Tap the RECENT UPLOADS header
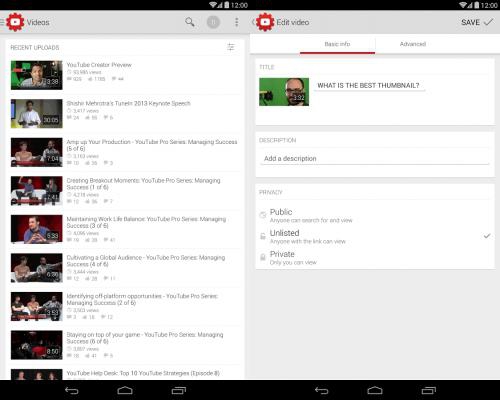This screenshot has width=500, height=400. pos(35,47)
